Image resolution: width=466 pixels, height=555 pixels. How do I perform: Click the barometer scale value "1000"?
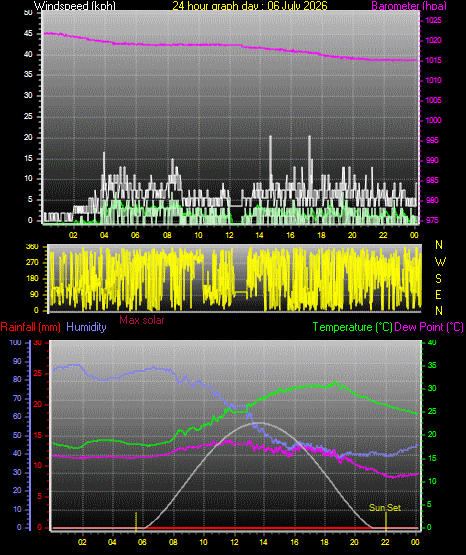(433, 120)
